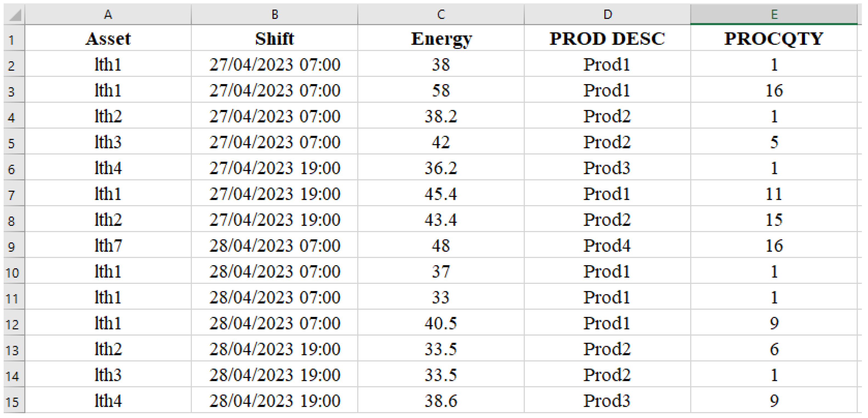
Task: Click the Select All corner triangle
Action: (15, 15)
